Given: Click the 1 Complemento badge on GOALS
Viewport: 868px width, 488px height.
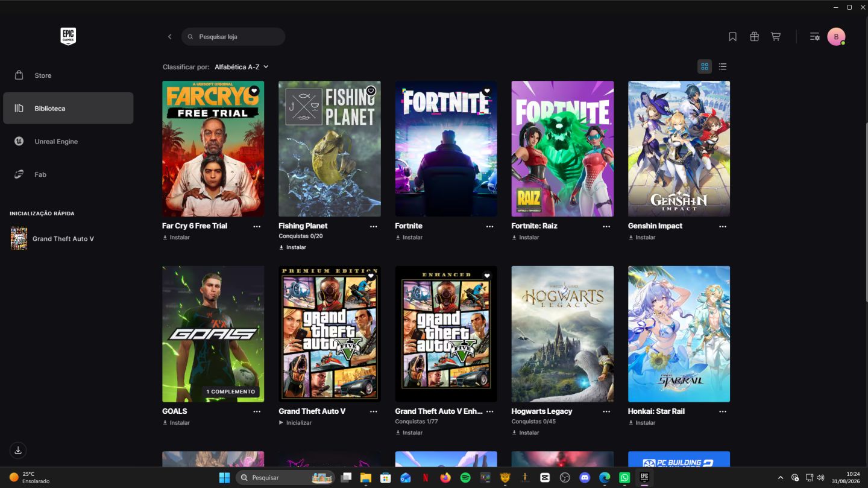Looking at the screenshot, I should (231, 391).
